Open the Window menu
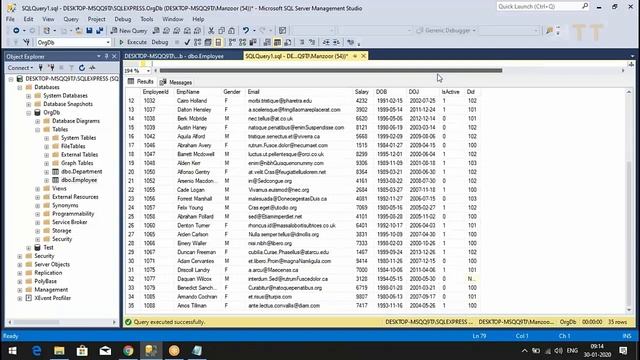640x360 pixels. point(173,19)
